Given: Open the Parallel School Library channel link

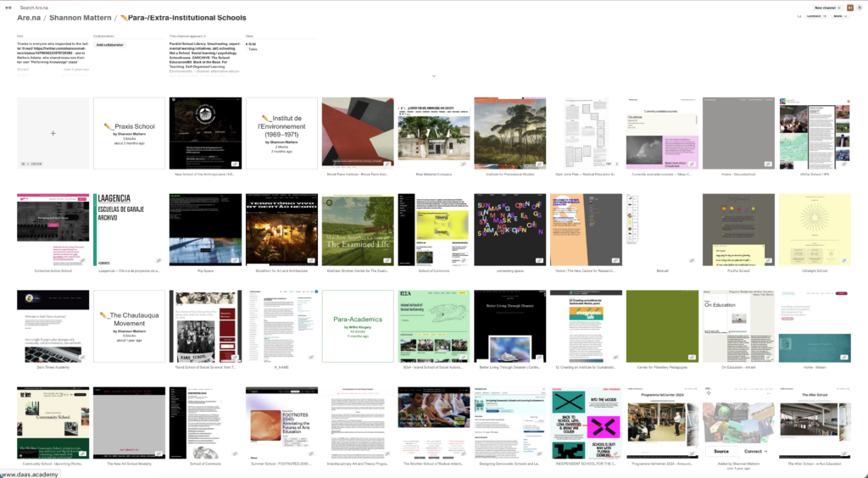Looking at the screenshot, I should pos(187,44).
